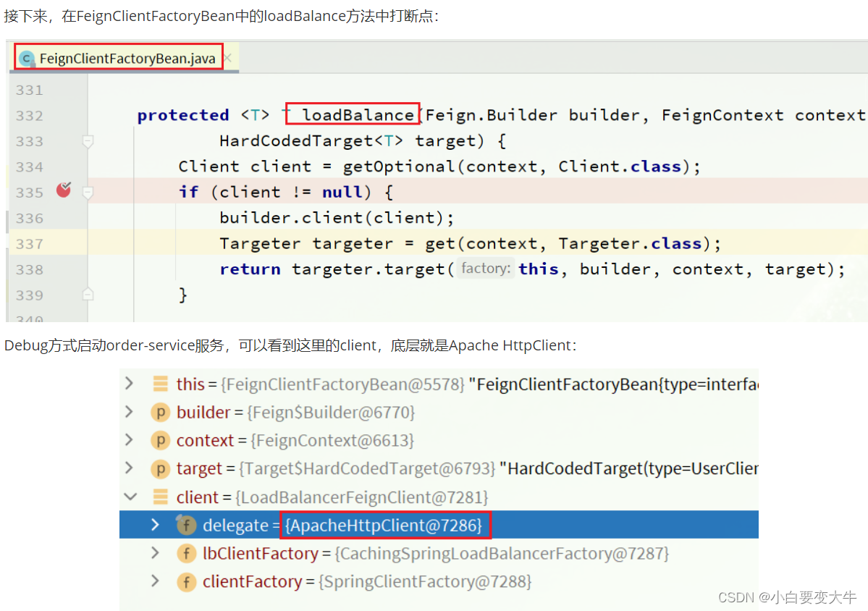Viewport: 868px width, 611px height.
Task: Click the field icon next to lbClientFactory
Action: coord(187,553)
